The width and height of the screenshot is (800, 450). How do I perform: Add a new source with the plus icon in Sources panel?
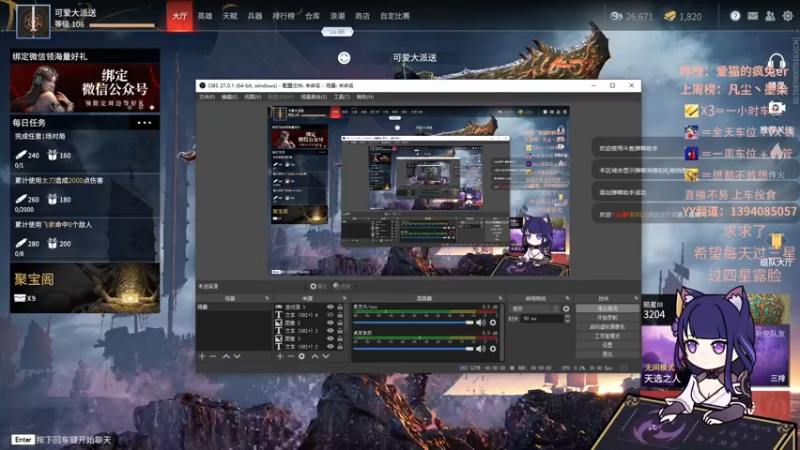pyautogui.click(x=280, y=356)
